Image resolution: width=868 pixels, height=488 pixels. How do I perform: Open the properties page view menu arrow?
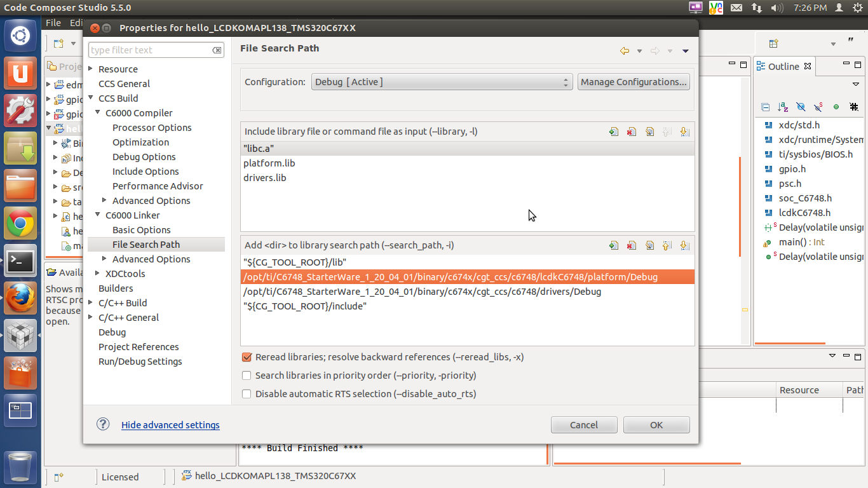pos(686,51)
